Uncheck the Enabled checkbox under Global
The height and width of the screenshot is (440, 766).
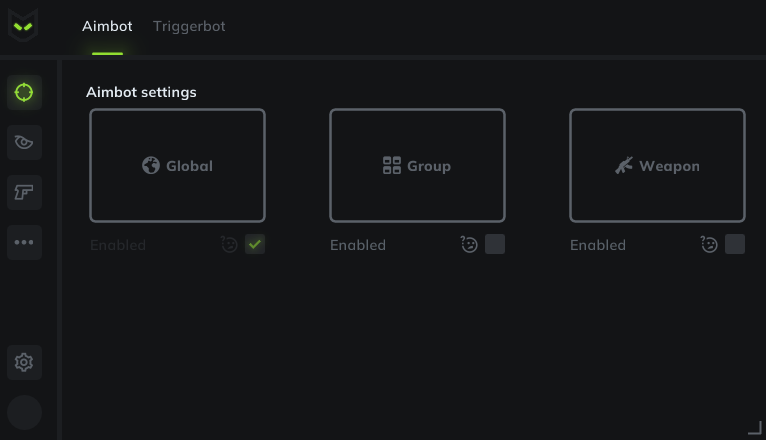[x=255, y=244]
